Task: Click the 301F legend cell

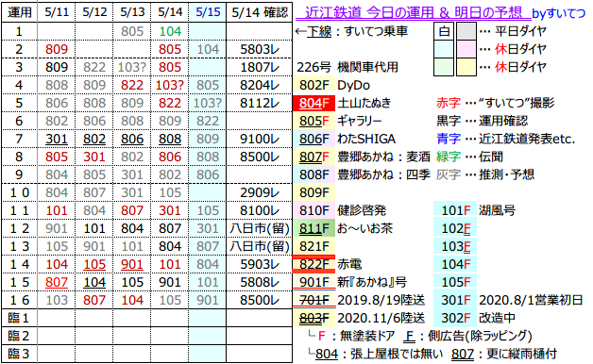Action: 455,300
